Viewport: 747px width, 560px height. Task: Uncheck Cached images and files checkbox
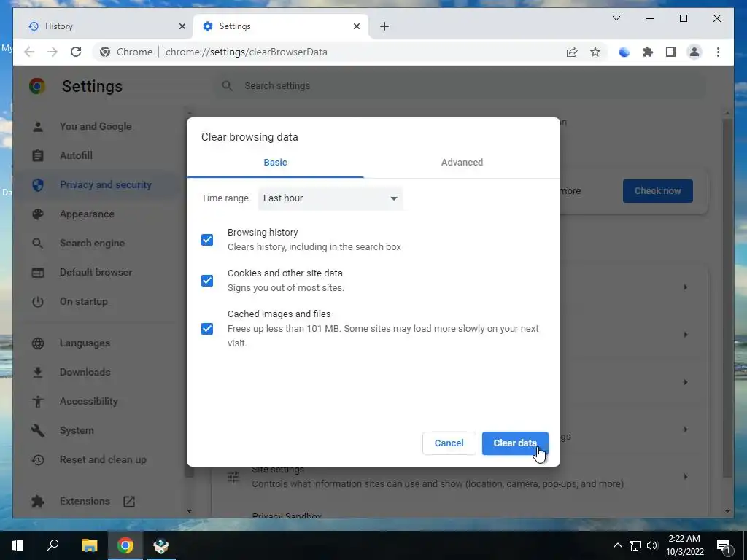point(207,329)
